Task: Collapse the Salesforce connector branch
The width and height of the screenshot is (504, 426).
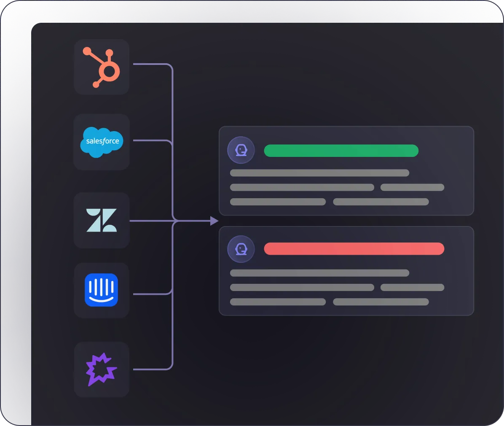Action: point(152,141)
